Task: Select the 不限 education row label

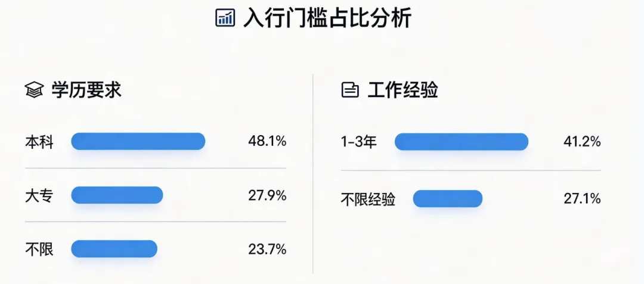Action: click(39, 249)
